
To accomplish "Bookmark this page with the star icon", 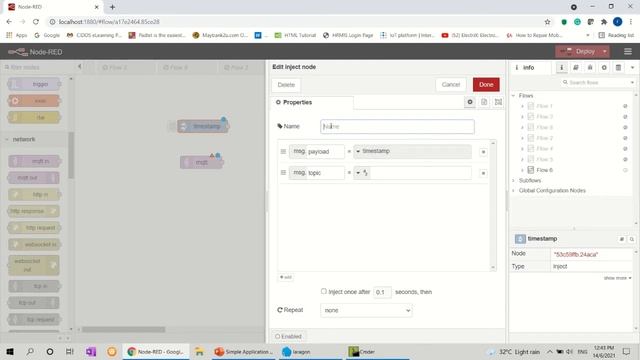I will click(x=547, y=22).
